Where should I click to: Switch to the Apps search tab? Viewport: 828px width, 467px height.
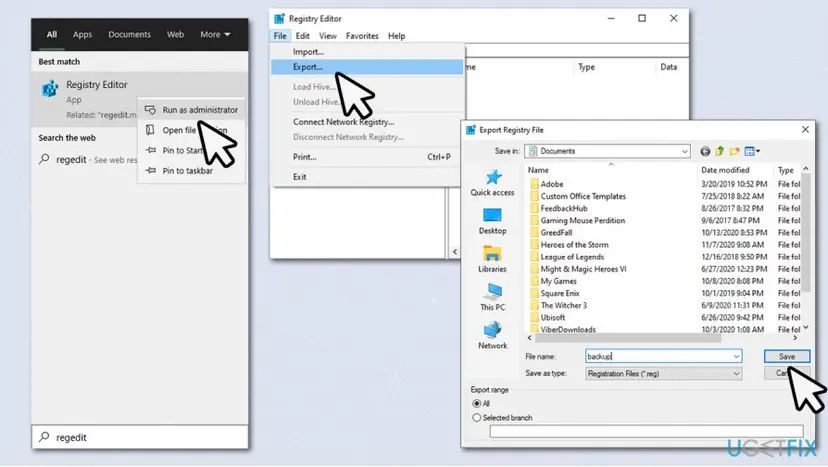click(82, 34)
